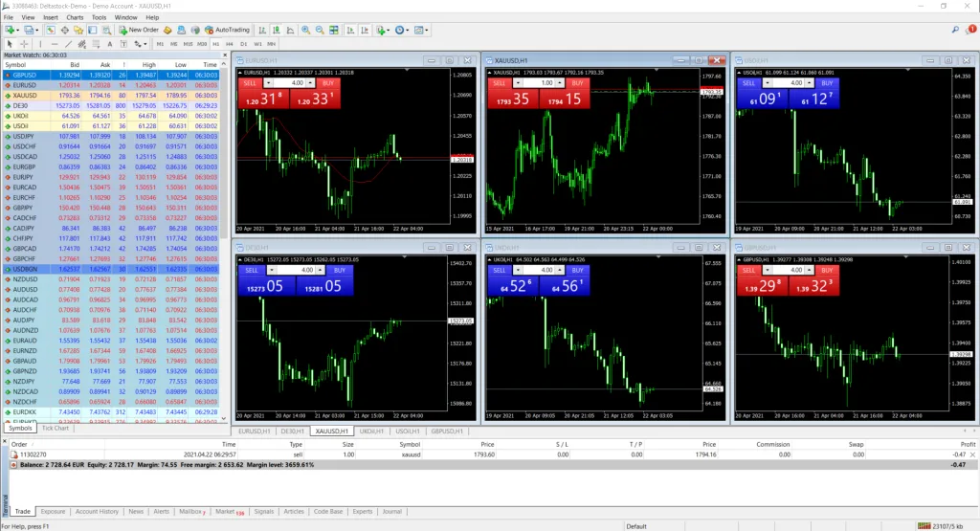Open the volume dropdown in EURUSD chart
Viewport: 980px width, 531px height.
pos(308,83)
